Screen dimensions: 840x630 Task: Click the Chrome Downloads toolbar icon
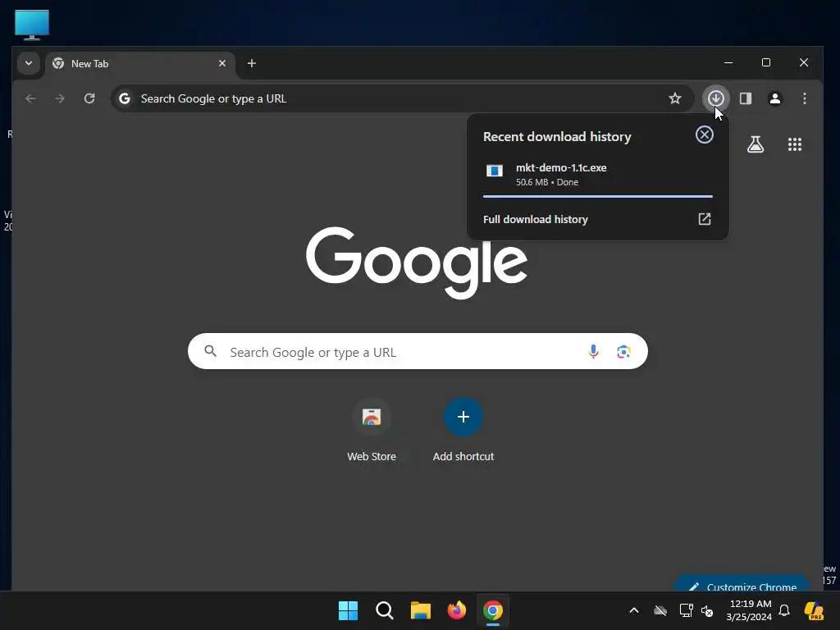(x=715, y=98)
